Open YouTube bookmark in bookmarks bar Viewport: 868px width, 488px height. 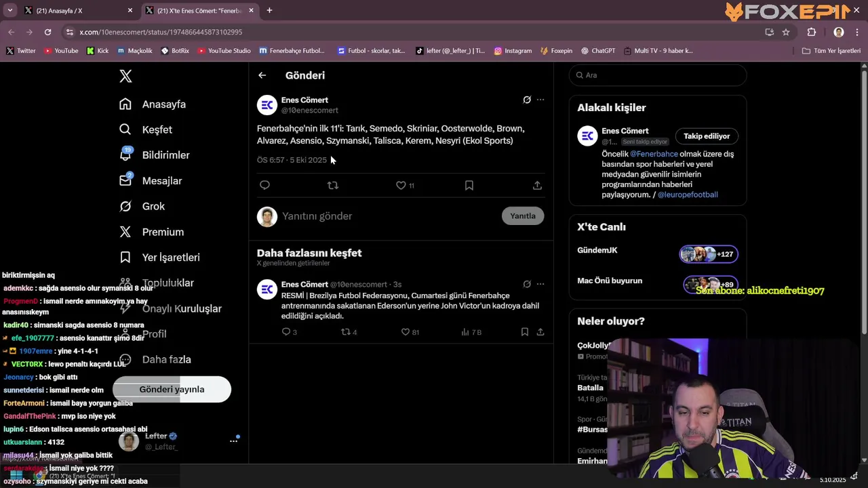[x=61, y=51]
